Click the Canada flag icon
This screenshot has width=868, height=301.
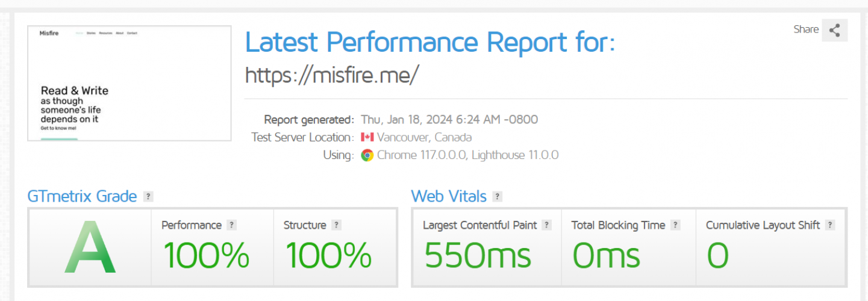coord(367,137)
